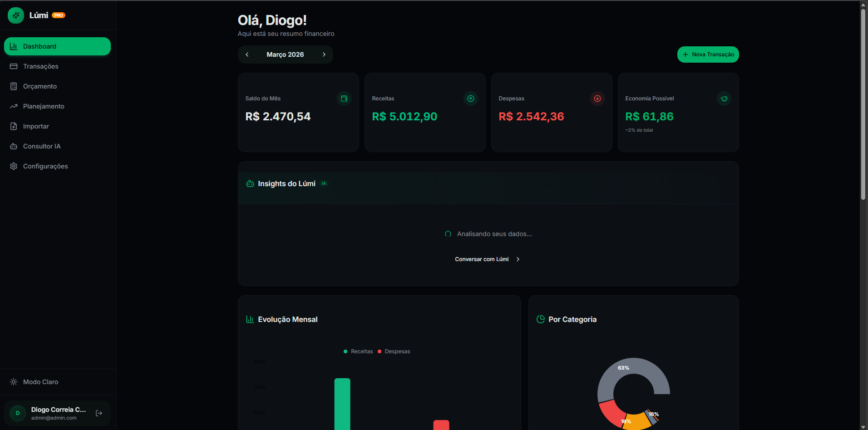This screenshot has height=430, width=868.
Task: Click the Dashboard bar chart icon
Action: tap(14, 46)
